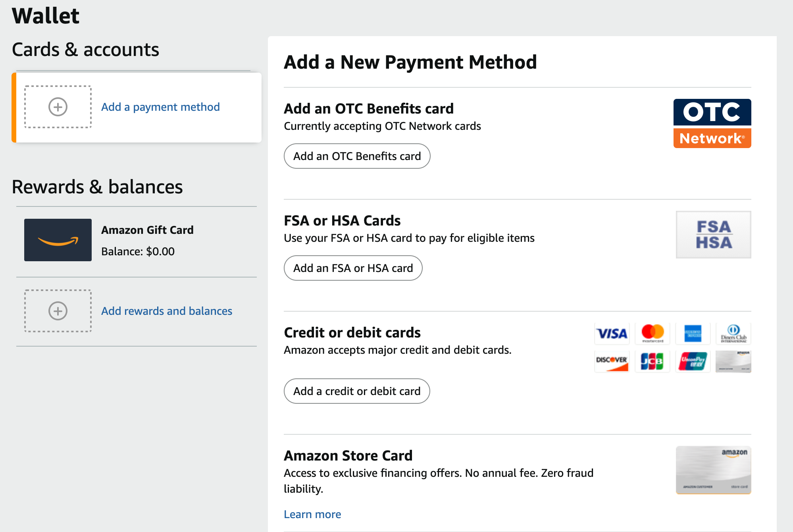Click the UnionPay card logo

point(693,361)
